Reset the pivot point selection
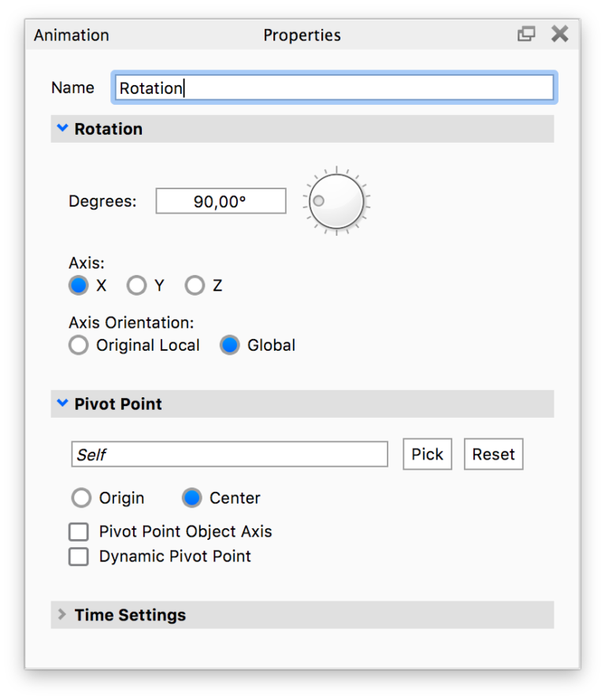The width and height of the screenshot is (605, 700). click(x=493, y=454)
